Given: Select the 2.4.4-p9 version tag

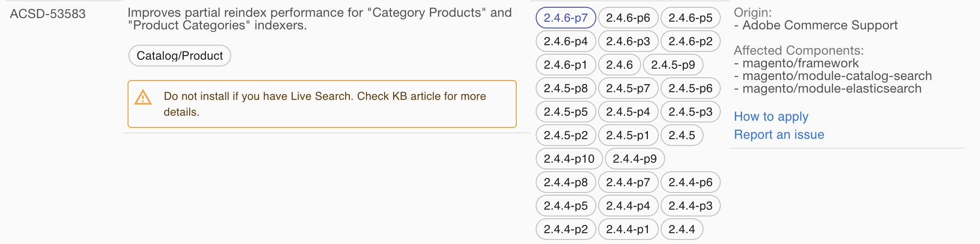Looking at the screenshot, I should pos(635,159).
